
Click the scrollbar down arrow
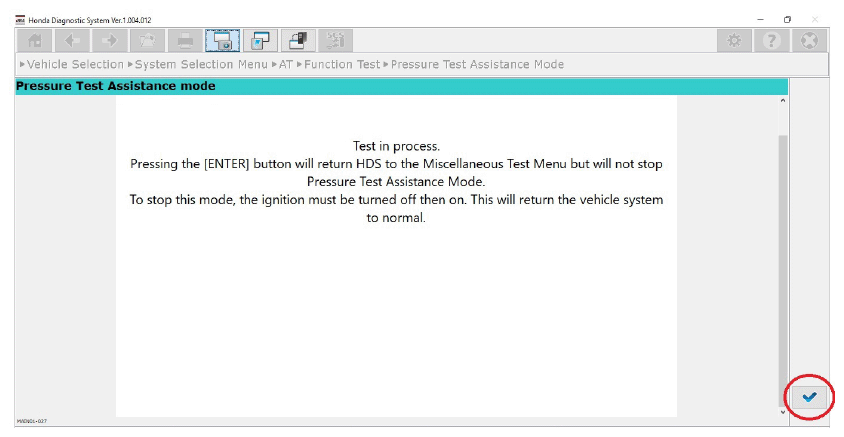pos(782,411)
